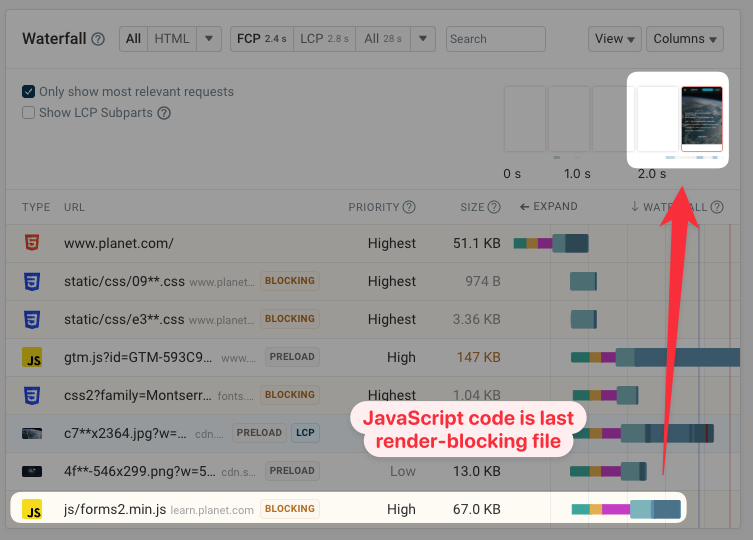Enable Show LCP Subparts checkbox
Image resolution: width=753 pixels, height=540 pixels.
[29, 113]
